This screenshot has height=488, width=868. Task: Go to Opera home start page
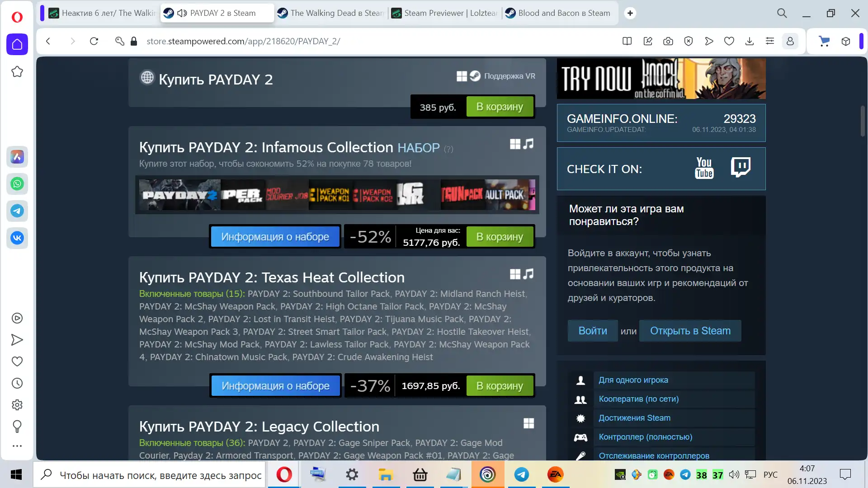[x=17, y=44]
